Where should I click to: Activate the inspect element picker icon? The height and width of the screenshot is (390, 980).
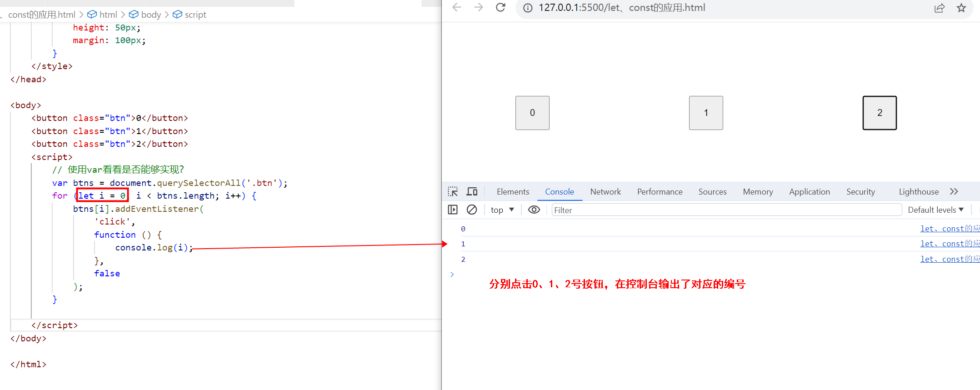coord(453,192)
